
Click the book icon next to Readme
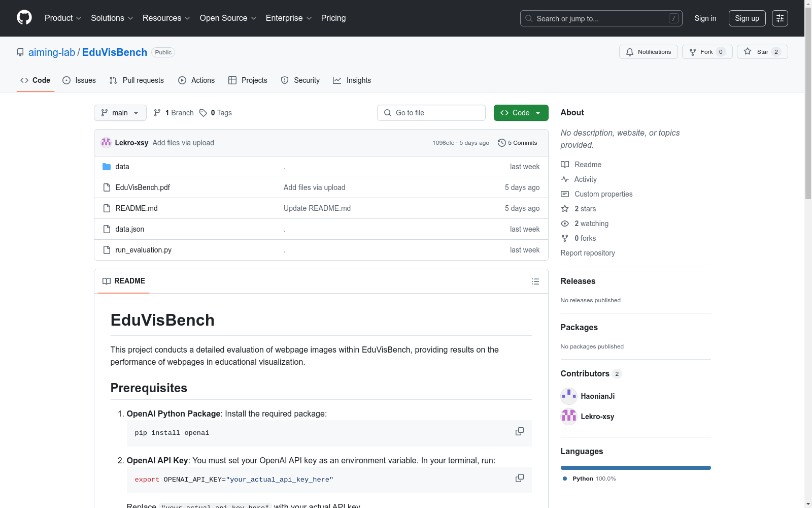565,165
